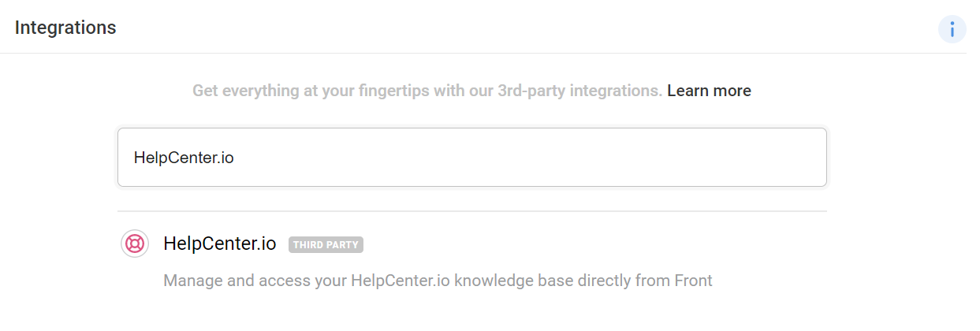Click "Get everything" at the tagline start
The height and width of the screenshot is (331, 980).
(x=243, y=91)
